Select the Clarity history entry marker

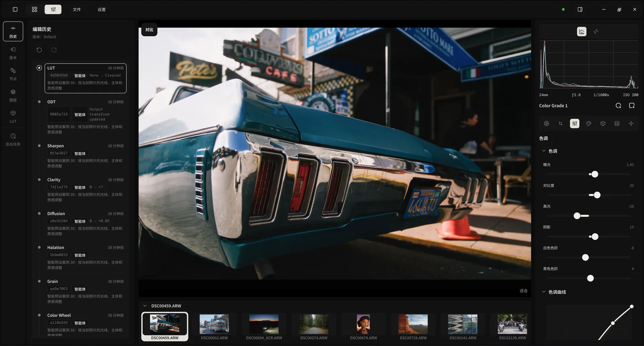(x=39, y=179)
